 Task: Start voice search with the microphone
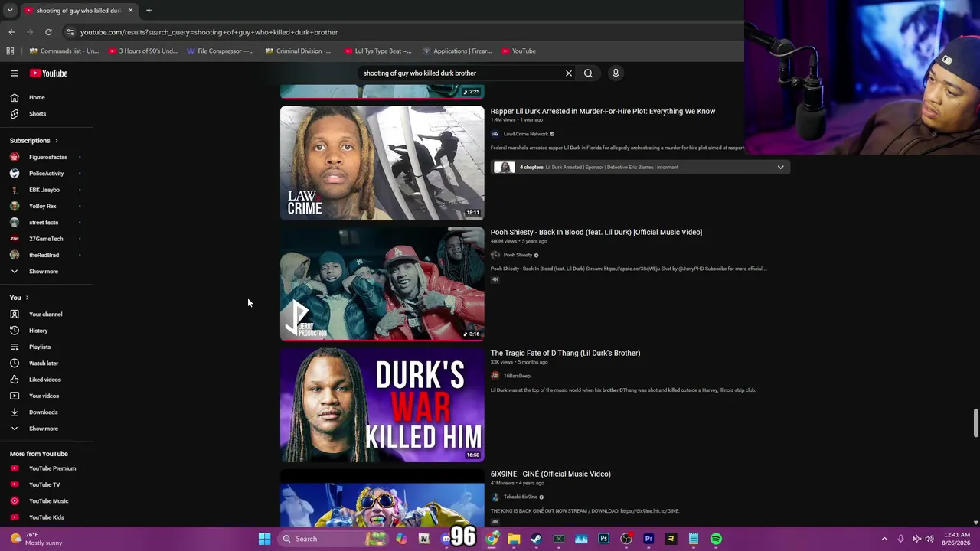pos(616,73)
